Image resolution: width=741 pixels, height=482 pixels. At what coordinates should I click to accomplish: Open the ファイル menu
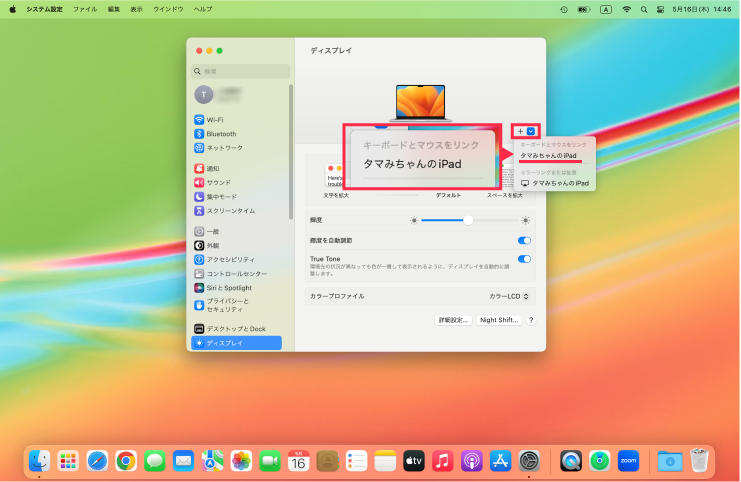coord(85,9)
